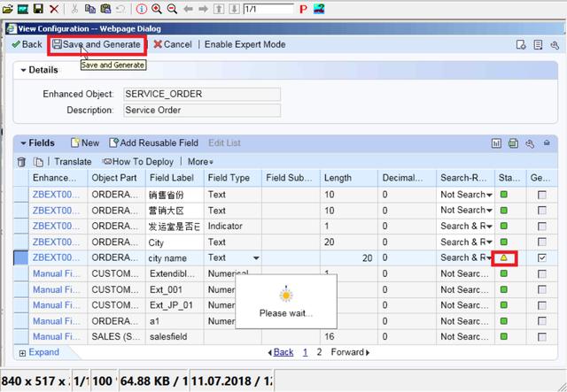Tick the checkbox in the salesfield row
The height and width of the screenshot is (392, 567).
[541, 337]
